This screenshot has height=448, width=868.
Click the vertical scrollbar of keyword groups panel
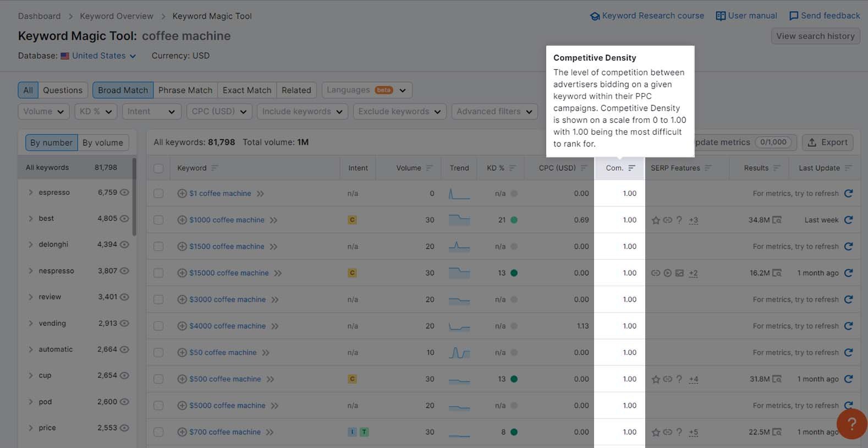(134, 197)
